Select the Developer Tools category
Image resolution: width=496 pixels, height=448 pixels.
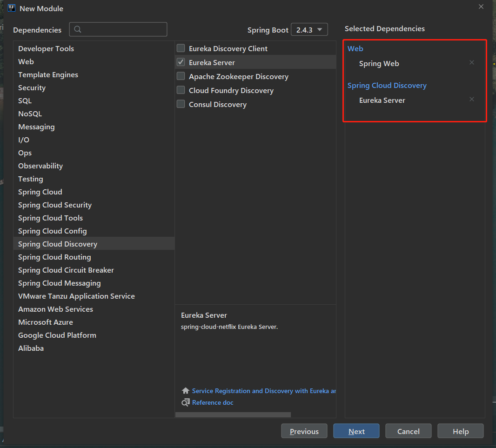[46, 48]
